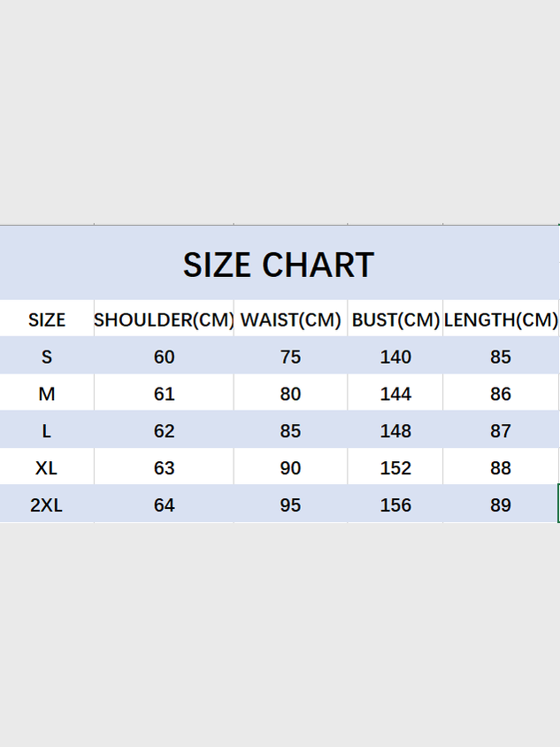Select the M size row label

pos(47,394)
